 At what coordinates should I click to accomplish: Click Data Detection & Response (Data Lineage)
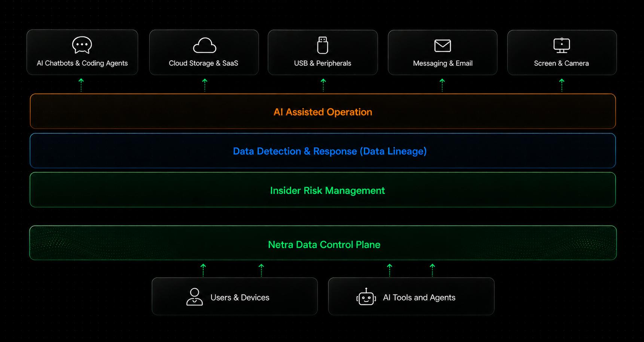323,150
